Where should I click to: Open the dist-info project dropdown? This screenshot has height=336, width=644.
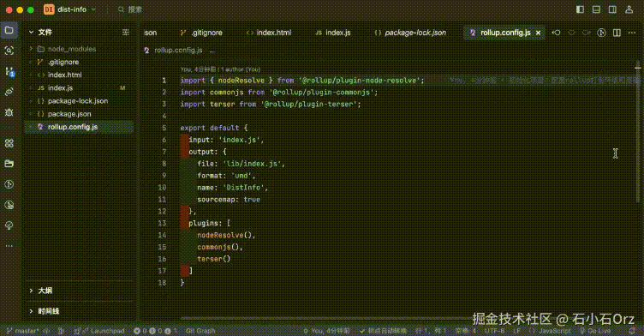point(70,9)
